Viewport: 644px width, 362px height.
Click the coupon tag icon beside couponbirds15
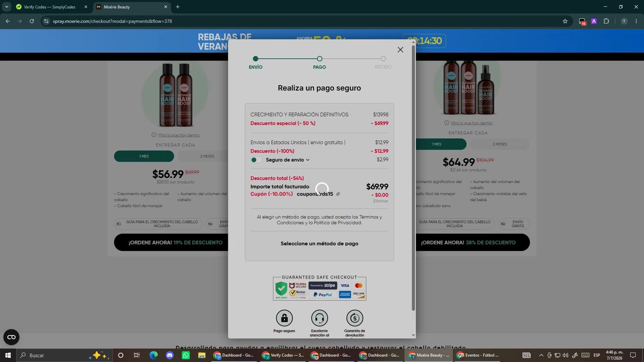(x=338, y=194)
